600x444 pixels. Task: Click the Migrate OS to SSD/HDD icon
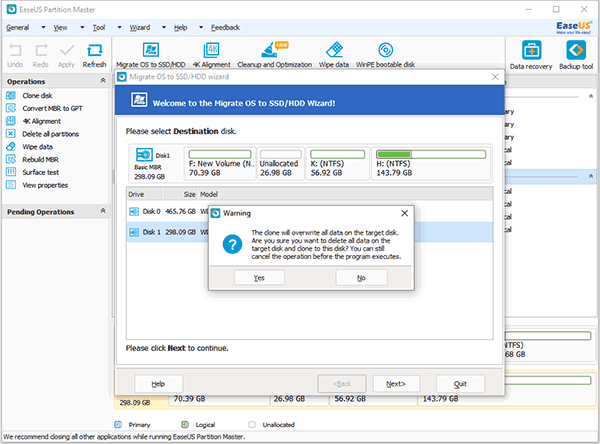coord(149,52)
